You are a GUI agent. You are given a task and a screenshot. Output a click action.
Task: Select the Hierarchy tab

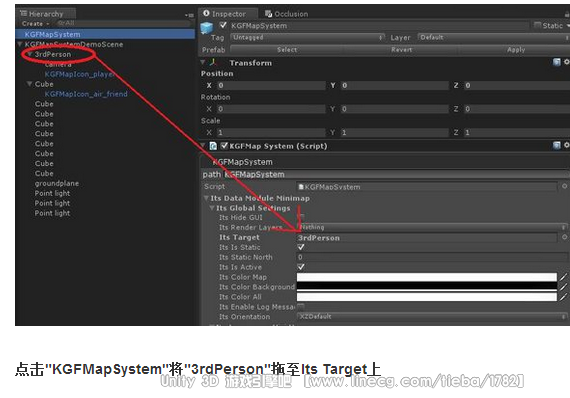pyautogui.click(x=46, y=14)
